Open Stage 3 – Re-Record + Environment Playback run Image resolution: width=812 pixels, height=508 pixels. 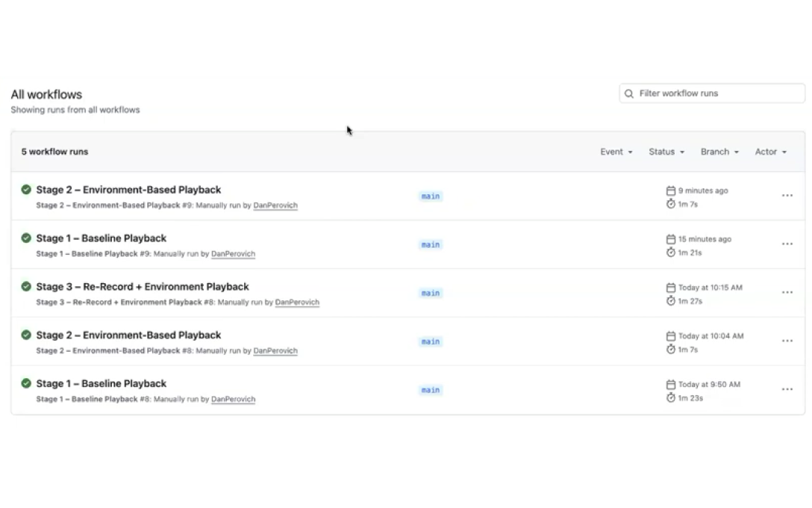click(x=143, y=287)
